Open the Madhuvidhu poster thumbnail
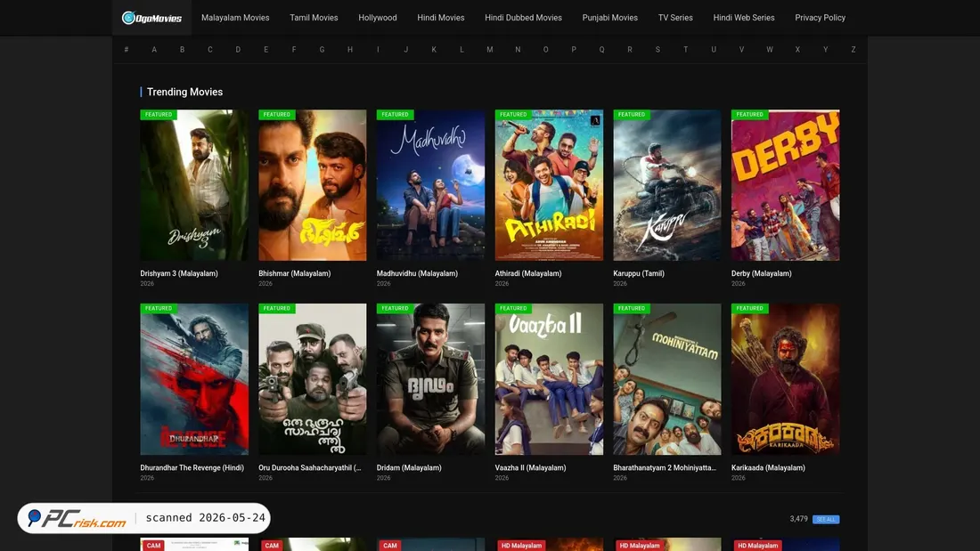The image size is (980, 551). (430, 185)
